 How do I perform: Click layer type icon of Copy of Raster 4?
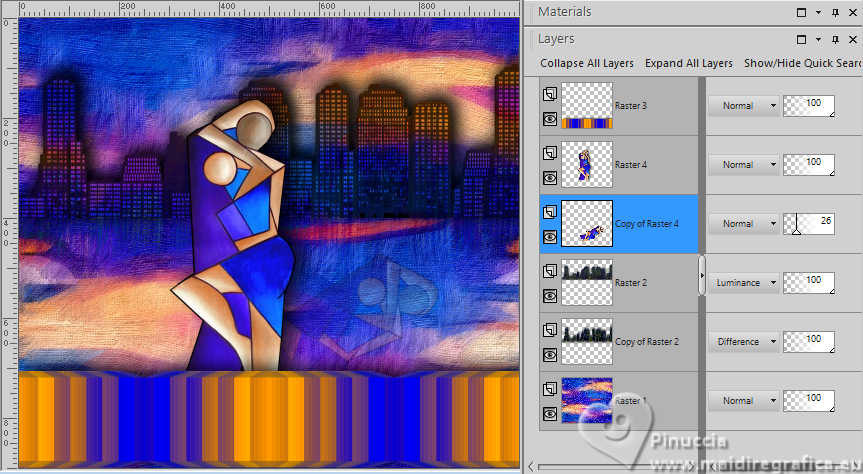point(549,212)
